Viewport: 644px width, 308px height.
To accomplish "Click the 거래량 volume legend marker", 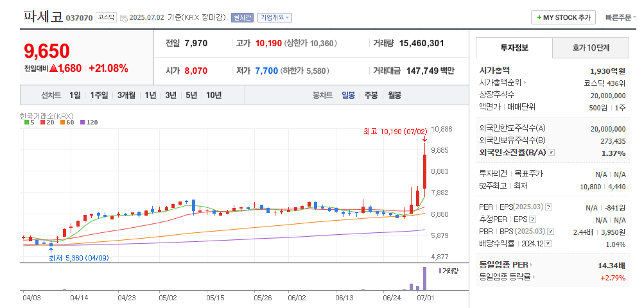I will pos(440,271).
